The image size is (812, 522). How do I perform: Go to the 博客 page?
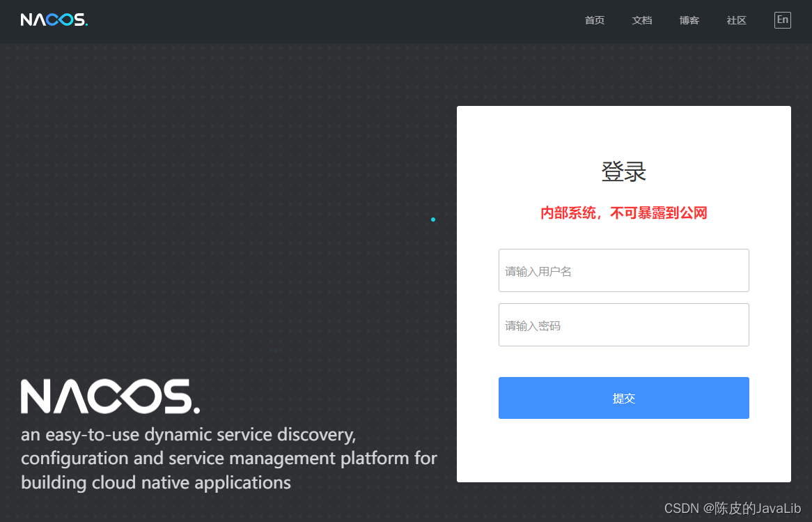(689, 20)
